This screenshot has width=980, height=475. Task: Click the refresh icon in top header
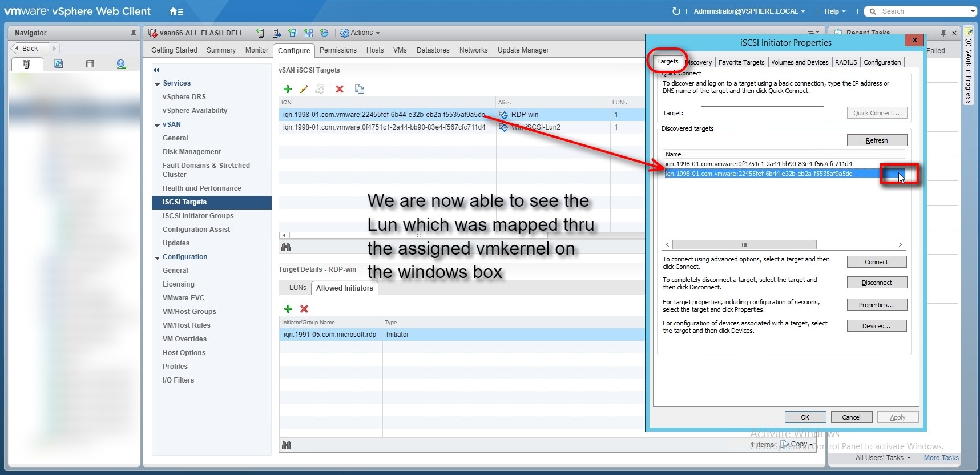(x=676, y=11)
